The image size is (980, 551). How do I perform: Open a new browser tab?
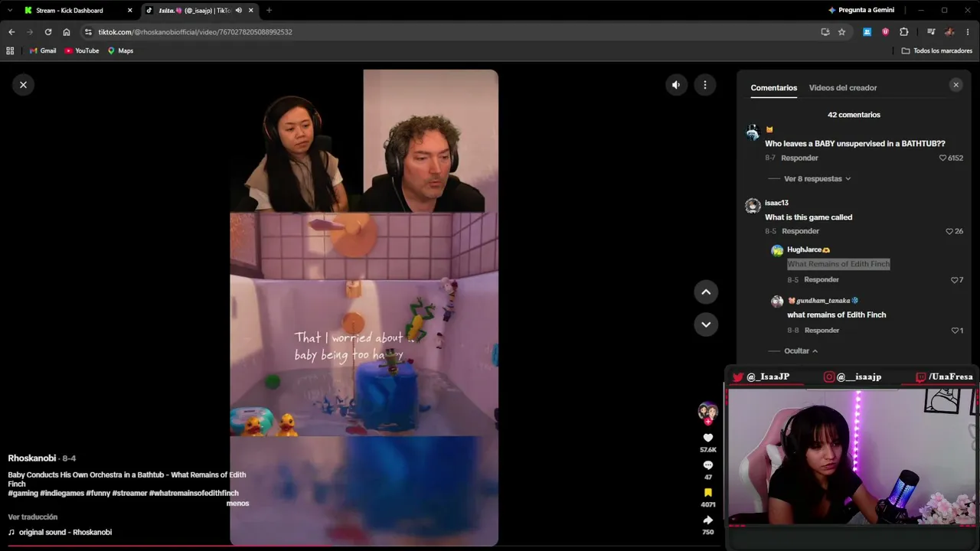(x=269, y=11)
